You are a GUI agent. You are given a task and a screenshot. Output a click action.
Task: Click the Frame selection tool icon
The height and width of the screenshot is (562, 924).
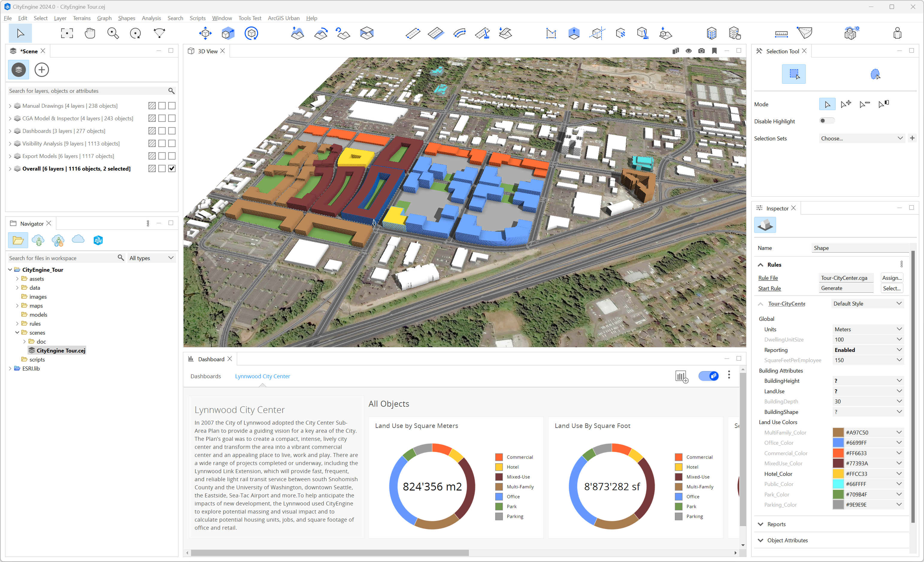(x=67, y=34)
